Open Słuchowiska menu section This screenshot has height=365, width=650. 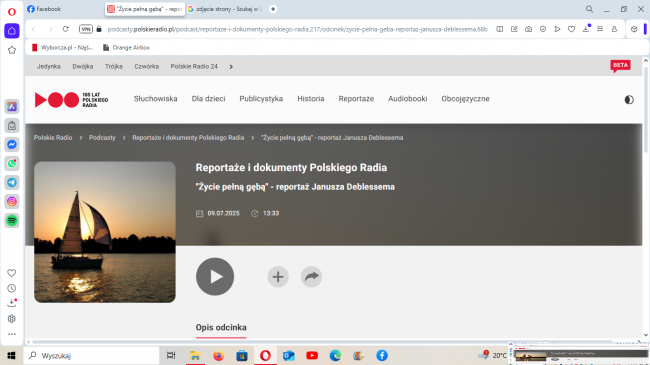point(155,99)
